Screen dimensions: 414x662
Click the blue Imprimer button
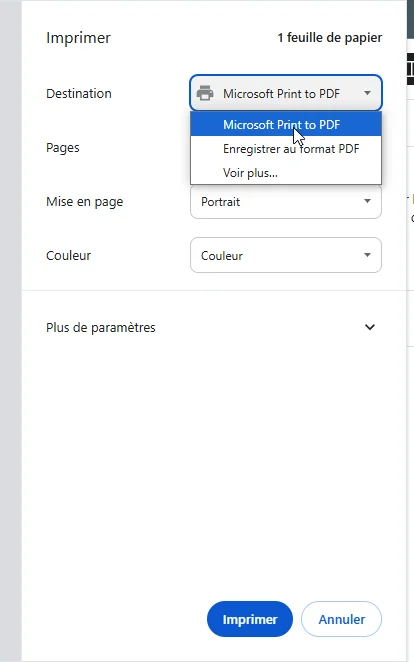[x=250, y=619]
